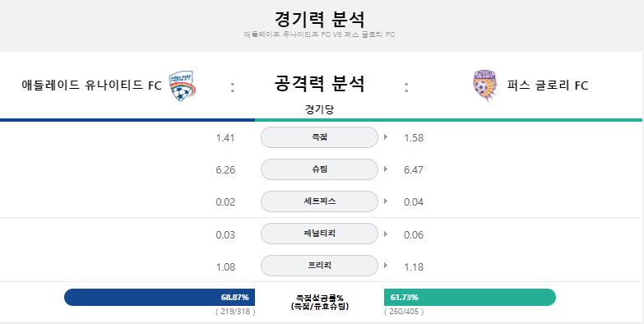The image size is (644, 324).
Task: Select the 프리킥 stat button
Action: 319,266
